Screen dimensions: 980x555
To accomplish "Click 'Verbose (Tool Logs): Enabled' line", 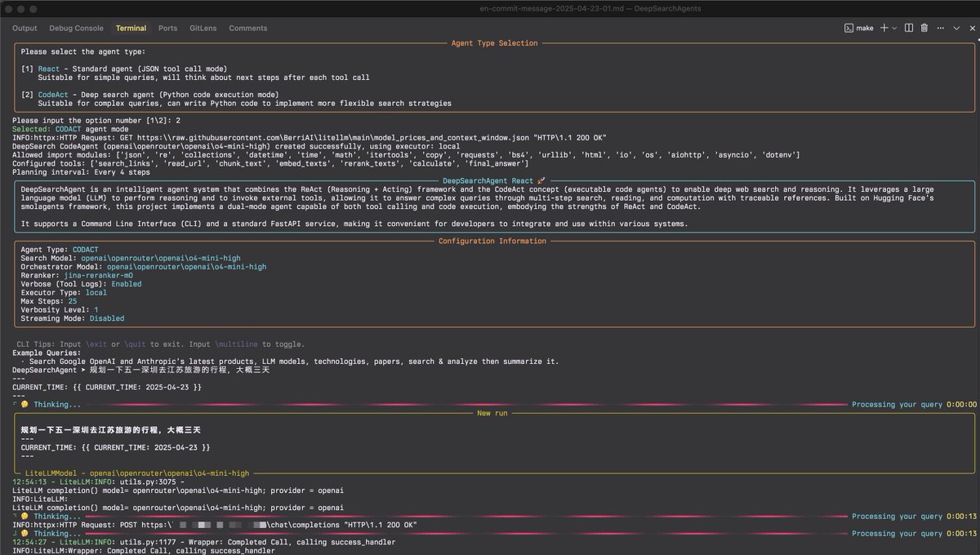I will point(81,284).
